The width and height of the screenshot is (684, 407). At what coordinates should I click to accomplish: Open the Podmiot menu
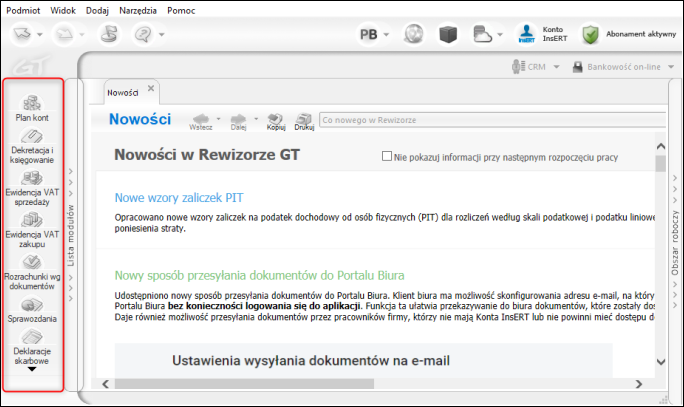tap(23, 10)
